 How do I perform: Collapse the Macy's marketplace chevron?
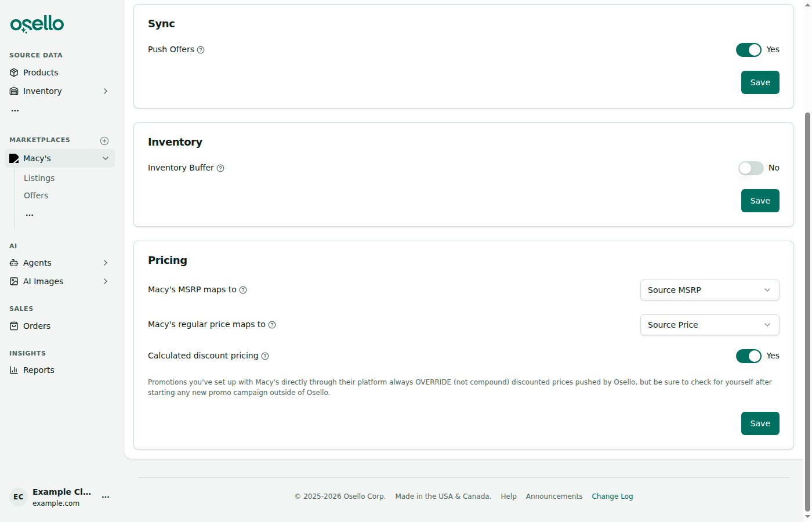106,158
